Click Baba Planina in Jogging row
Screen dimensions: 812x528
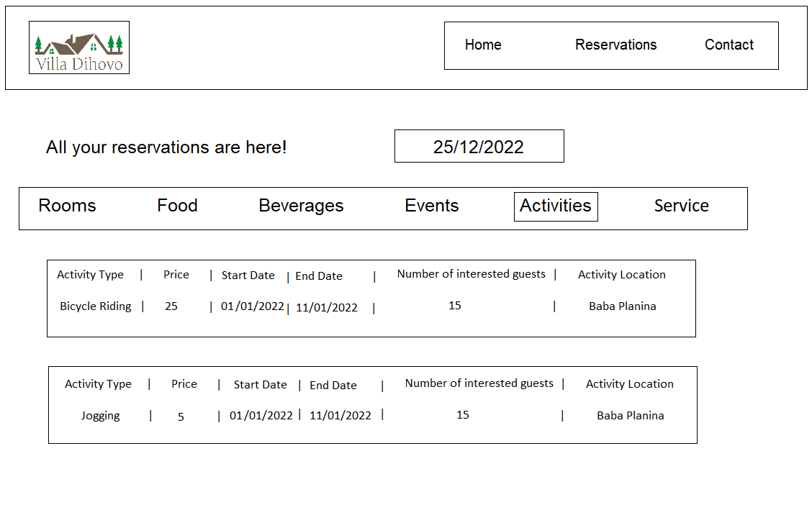631,416
